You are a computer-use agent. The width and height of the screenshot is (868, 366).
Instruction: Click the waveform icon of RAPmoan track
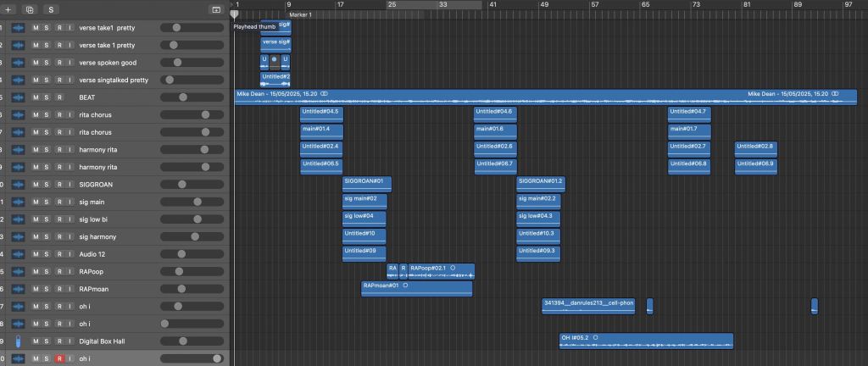pyautogui.click(x=17, y=289)
